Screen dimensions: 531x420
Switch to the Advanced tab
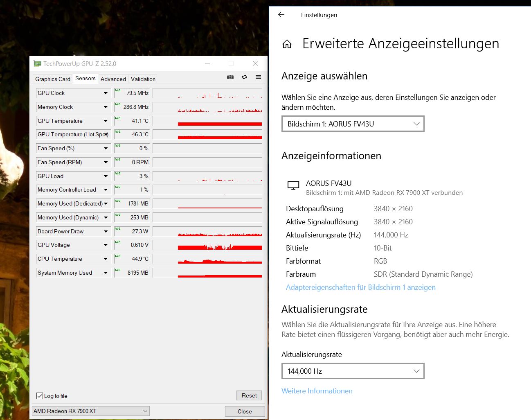pyautogui.click(x=113, y=79)
